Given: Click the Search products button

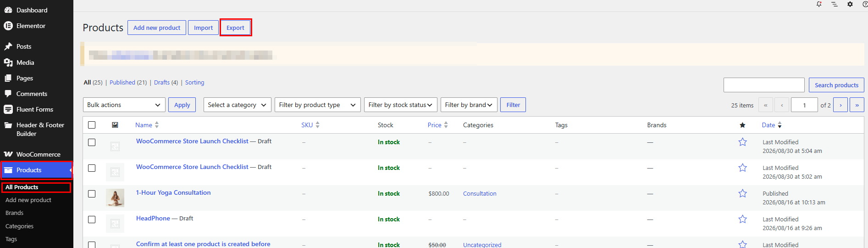Looking at the screenshot, I should click(x=836, y=85).
